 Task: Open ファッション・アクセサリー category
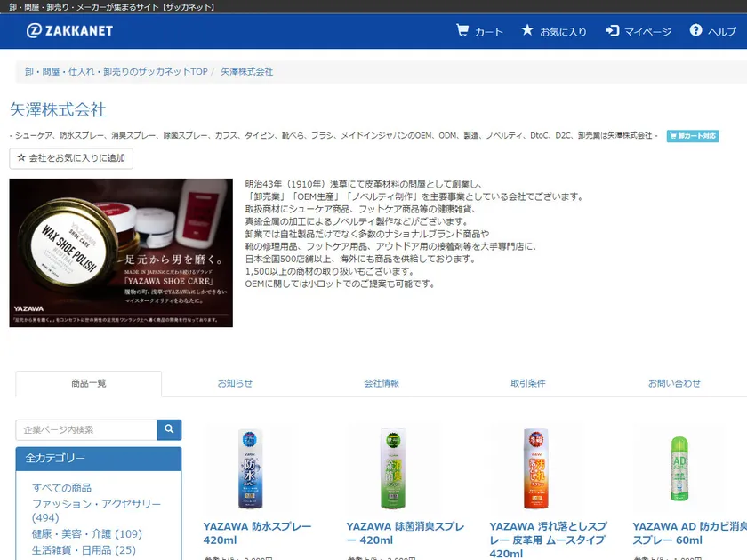point(96,504)
